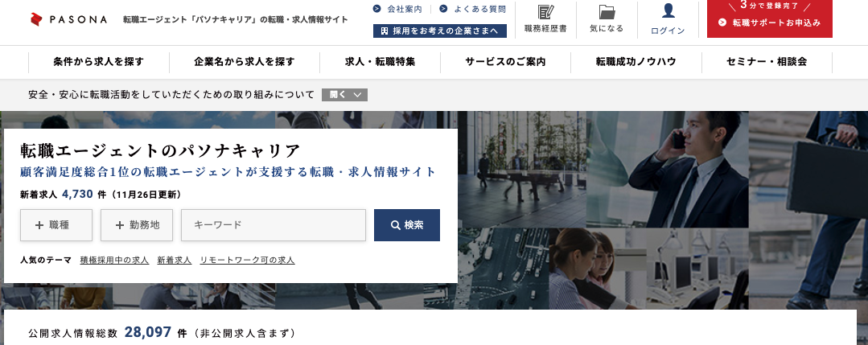The image size is (868, 345).
Task: Open セミナー・相談会 menu
Action: tap(767, 62)
